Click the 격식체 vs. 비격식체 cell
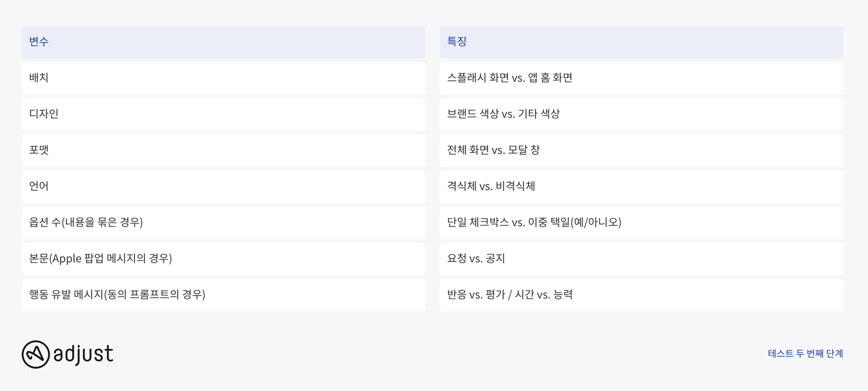Image resolution: width=868 pixels, height=391 pixels. (x=641, y=186)
